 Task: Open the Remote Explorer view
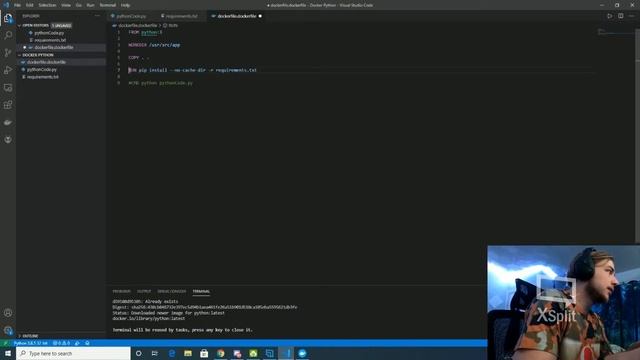point(8,88)
